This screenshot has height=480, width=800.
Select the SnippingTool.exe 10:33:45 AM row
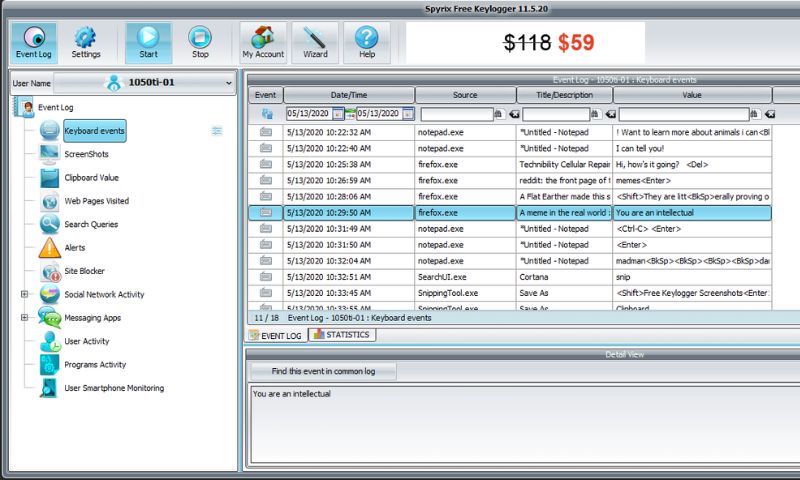coord(510,293)
